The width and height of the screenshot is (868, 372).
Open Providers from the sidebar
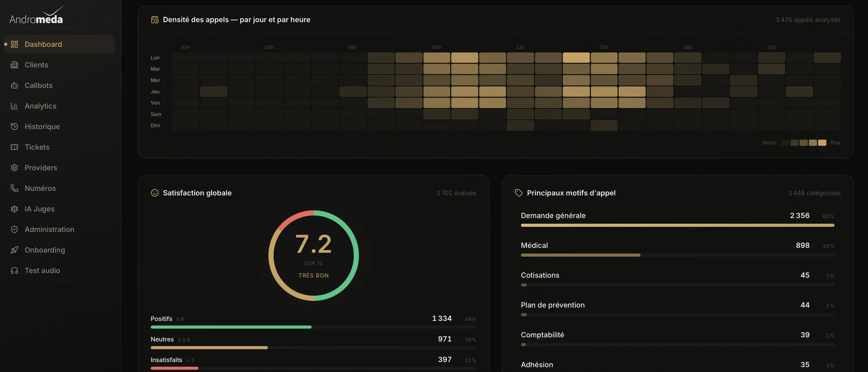(x=60, y=168)
